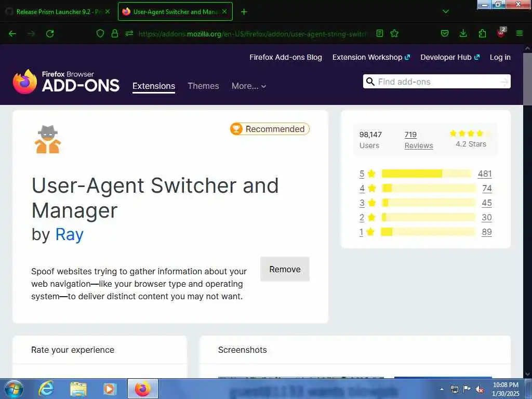Screen dimensions: 532x399
Task: Show hidden tray icons arrow
Action: pos(442,389)
